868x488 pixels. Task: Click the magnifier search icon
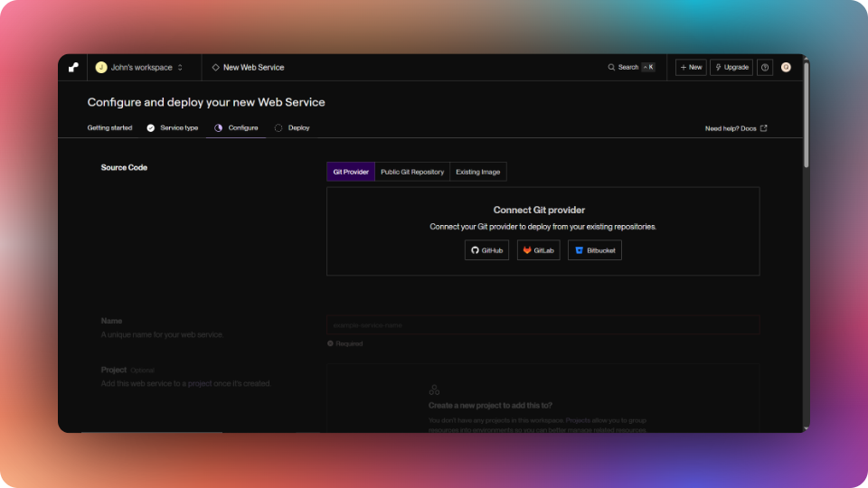click(611, 67)
